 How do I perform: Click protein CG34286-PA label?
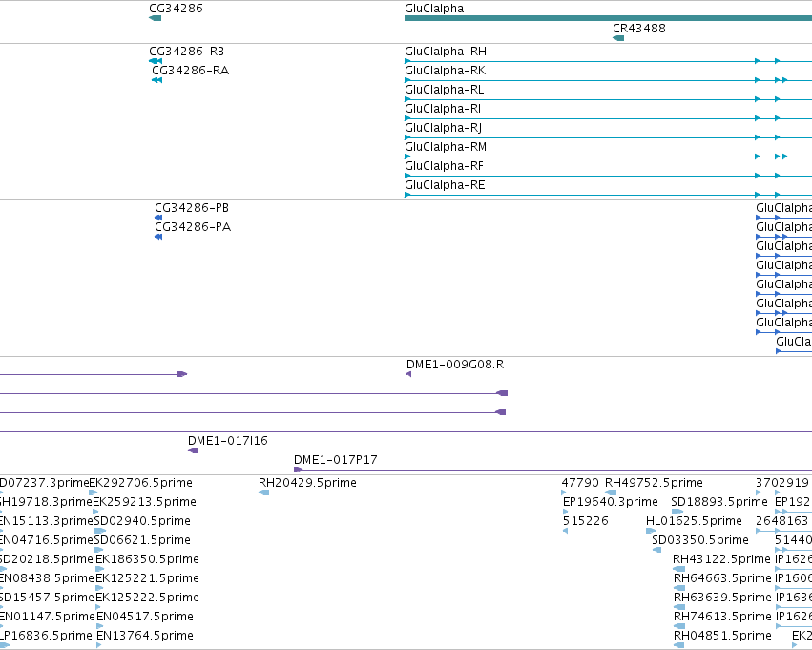click(x=193, y=227)
